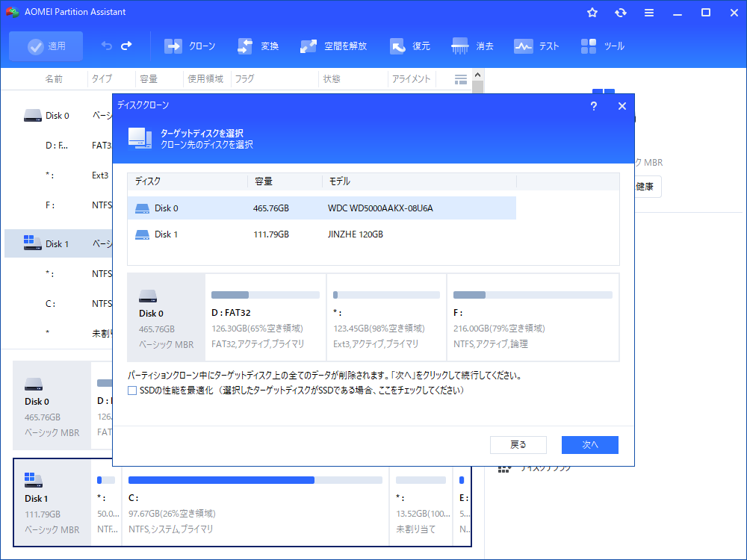
Task: Click the Disk 1 icon in dialog list
Action: (x=142, y=234)
